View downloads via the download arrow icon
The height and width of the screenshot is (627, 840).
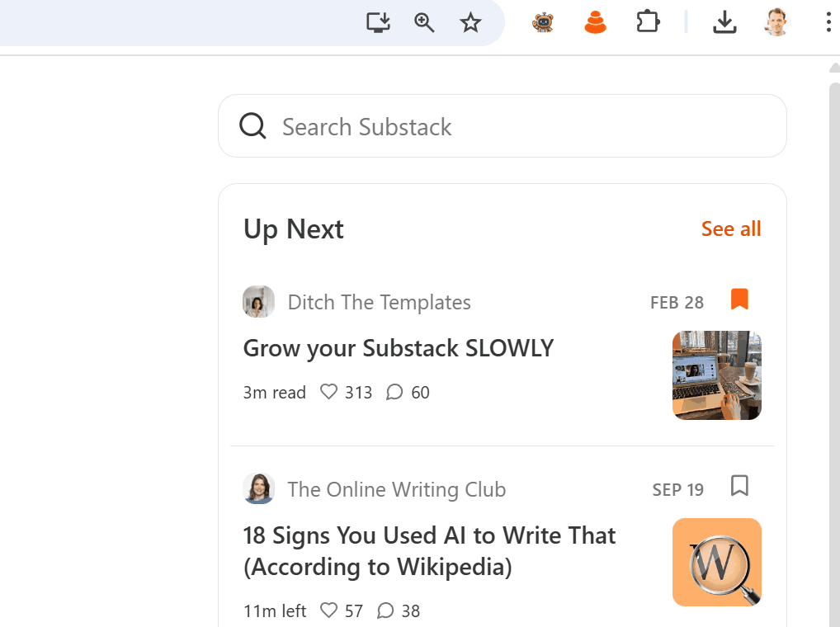pos(724,22)
